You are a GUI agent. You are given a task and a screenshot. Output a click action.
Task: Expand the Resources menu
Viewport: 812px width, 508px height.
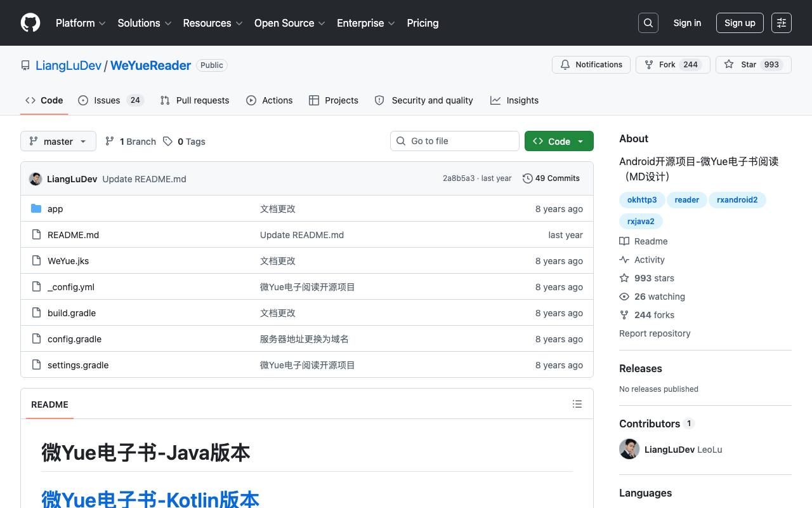(x=213, y=23)
